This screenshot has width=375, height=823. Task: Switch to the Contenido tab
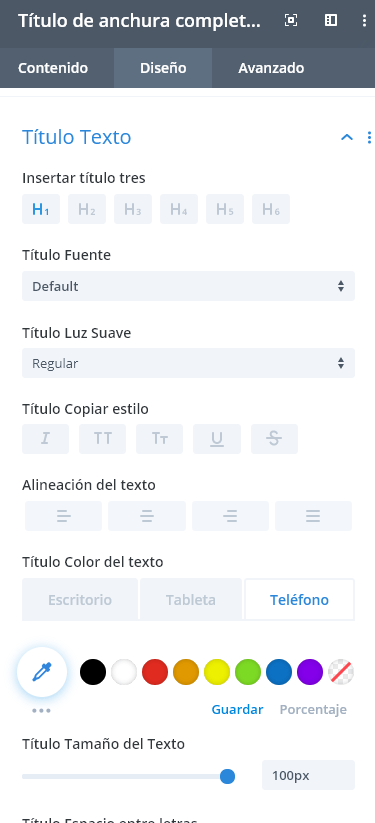(x=53, y=68)
